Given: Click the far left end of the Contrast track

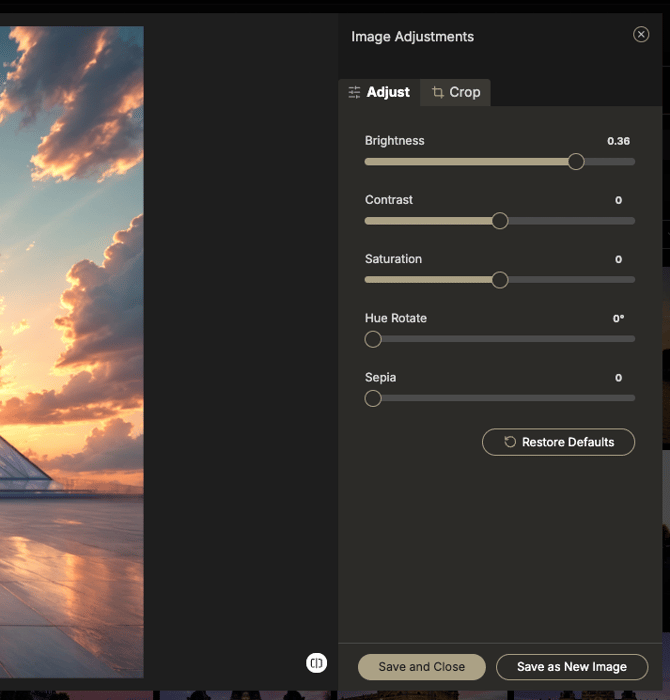Looking at the screenshot, I should [x=368, y=221].
